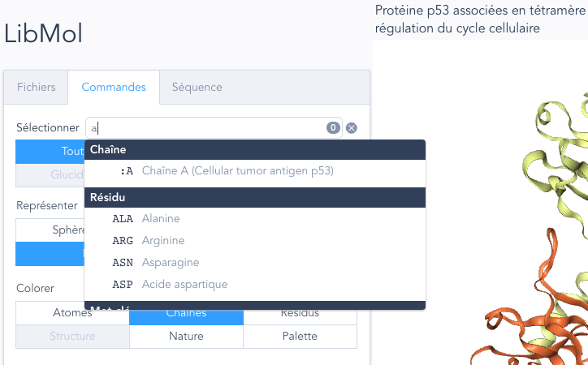Color by Atomes
Screen dimensions: 588x365
coord(72,313)
